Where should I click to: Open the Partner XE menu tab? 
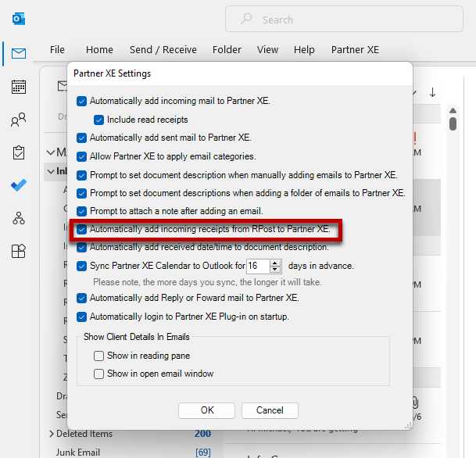click(355, 49)
